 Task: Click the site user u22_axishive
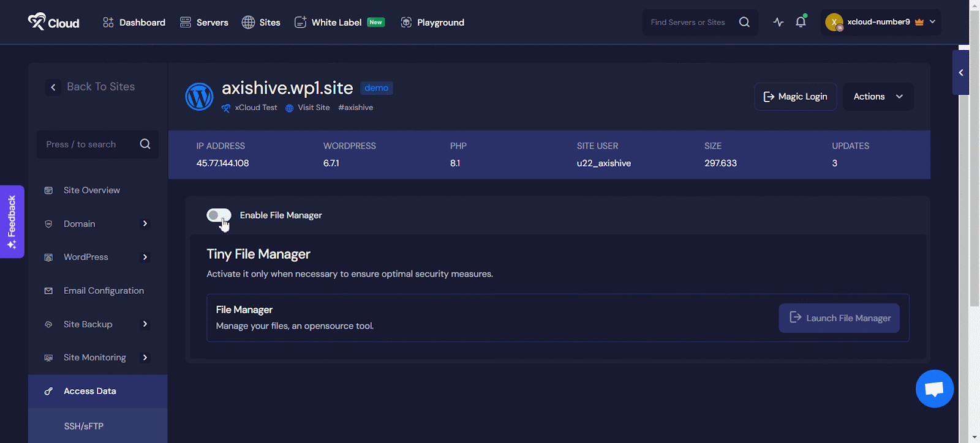(x=604, y=163)
